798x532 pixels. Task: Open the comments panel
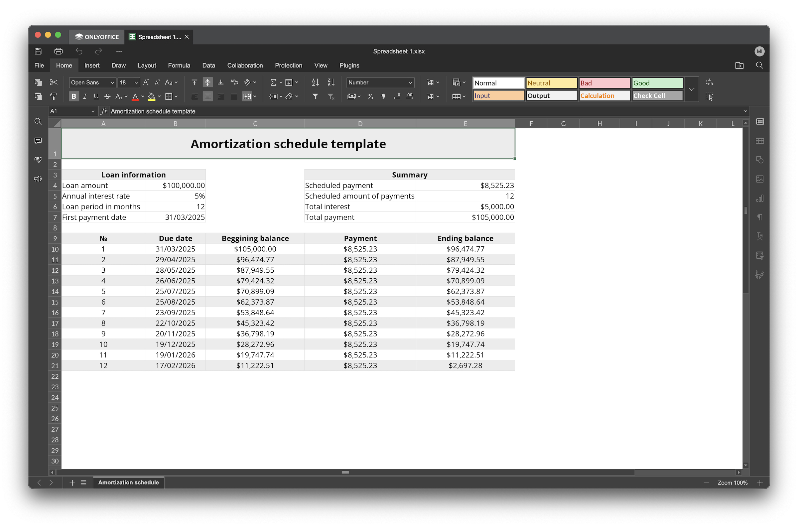[x=38, y=140]
